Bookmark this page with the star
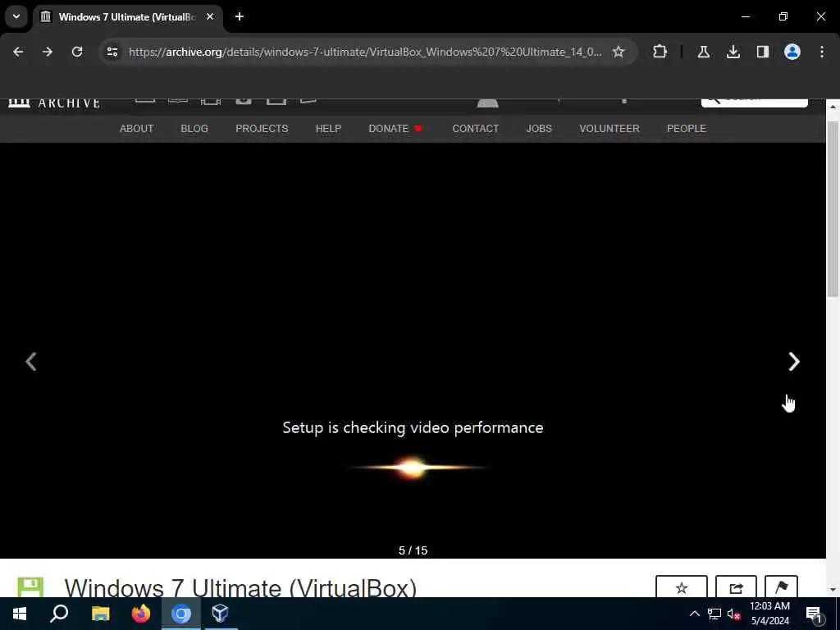 point(619,52)
